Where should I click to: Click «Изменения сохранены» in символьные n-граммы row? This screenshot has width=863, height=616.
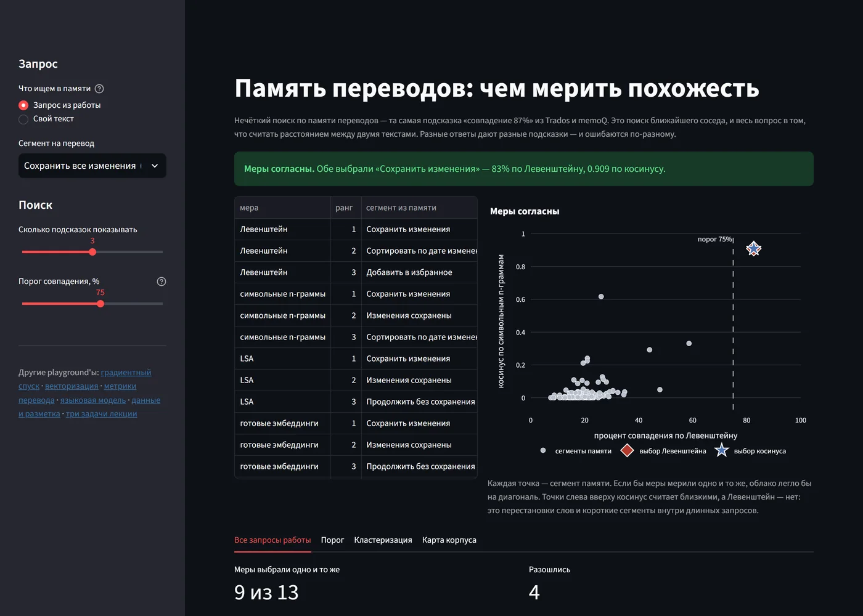click(x=419, y=315)
